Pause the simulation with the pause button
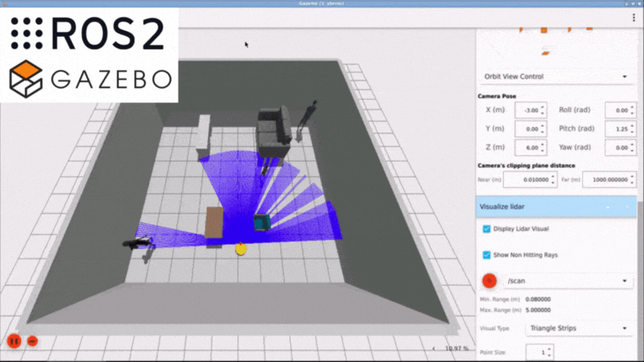Screen dimensions: 644x362 14,341
